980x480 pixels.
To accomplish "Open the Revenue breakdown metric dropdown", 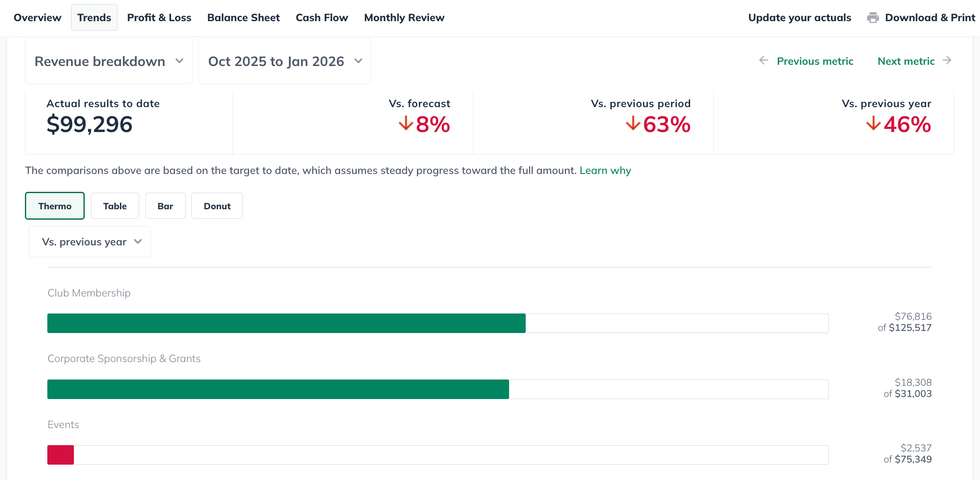I will click(x=109, y=61).
